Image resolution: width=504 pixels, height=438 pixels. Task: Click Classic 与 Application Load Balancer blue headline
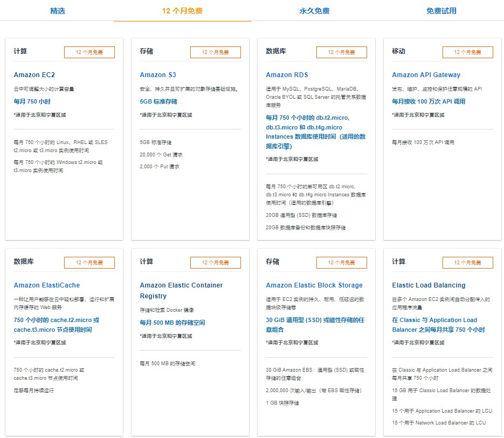438,325
